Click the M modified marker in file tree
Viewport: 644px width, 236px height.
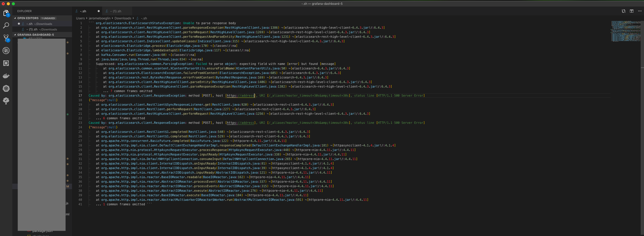coord(67,186)
